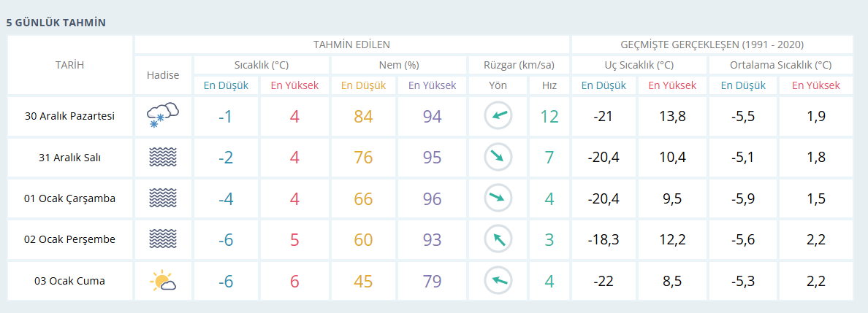Click the fog icon for 01 Ocak Çarşamba
868x313 pixels.
pos(163,198)
